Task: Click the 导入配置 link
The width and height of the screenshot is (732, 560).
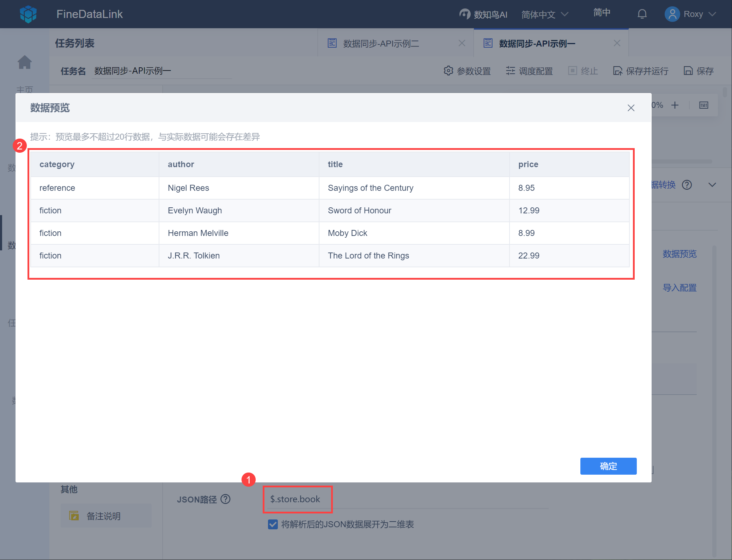Action: pos(679,288)
